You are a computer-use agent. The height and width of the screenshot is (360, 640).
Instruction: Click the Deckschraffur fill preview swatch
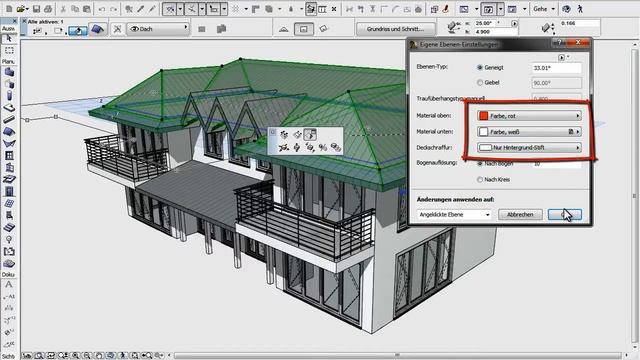485,147
